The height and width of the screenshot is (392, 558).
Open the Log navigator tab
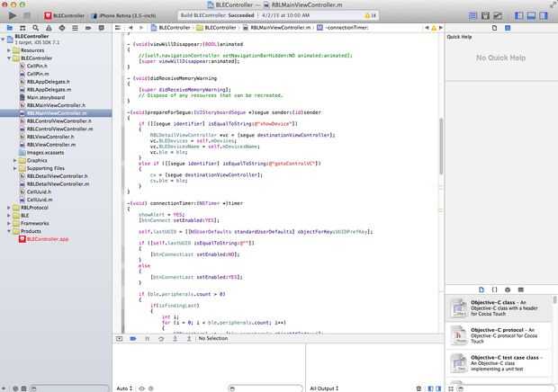[x=102, y=28]
